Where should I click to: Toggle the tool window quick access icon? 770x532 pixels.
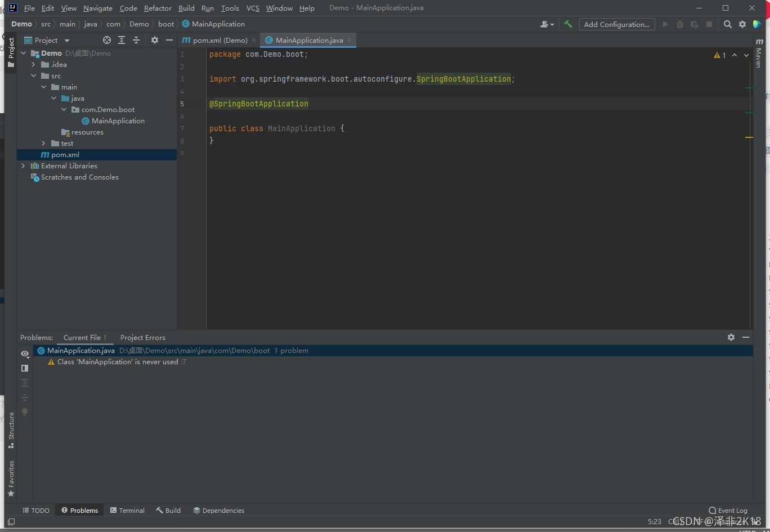11,522
